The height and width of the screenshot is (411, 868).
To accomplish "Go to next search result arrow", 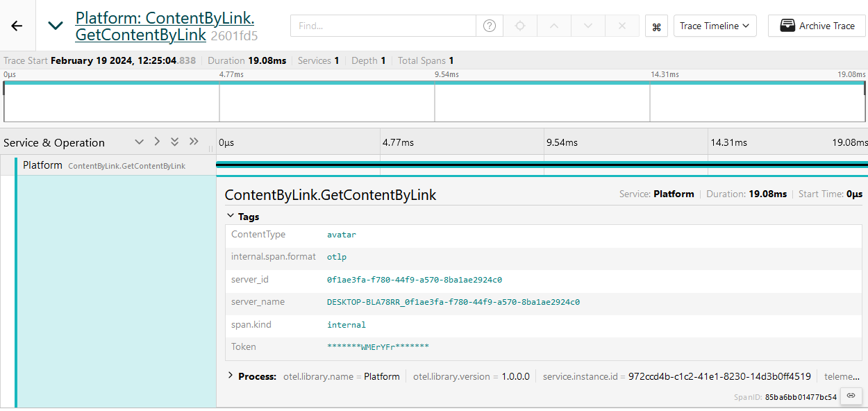I will tap(588, 26).
